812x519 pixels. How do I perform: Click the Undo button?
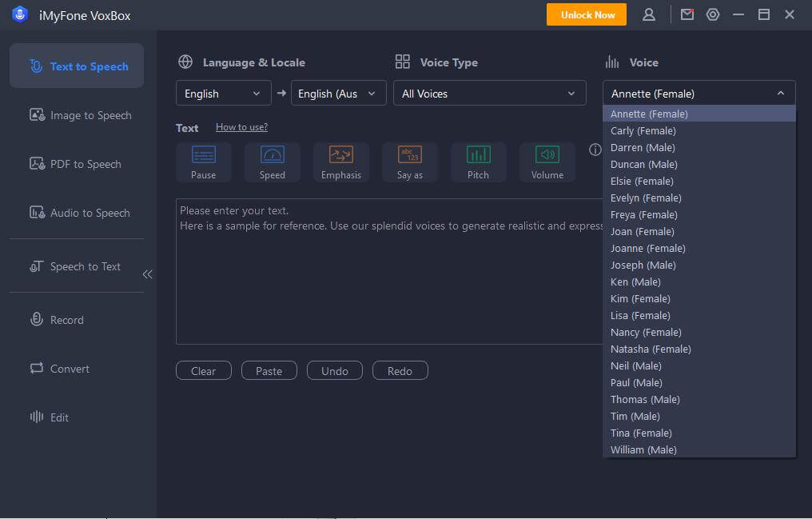click(335, 371)
